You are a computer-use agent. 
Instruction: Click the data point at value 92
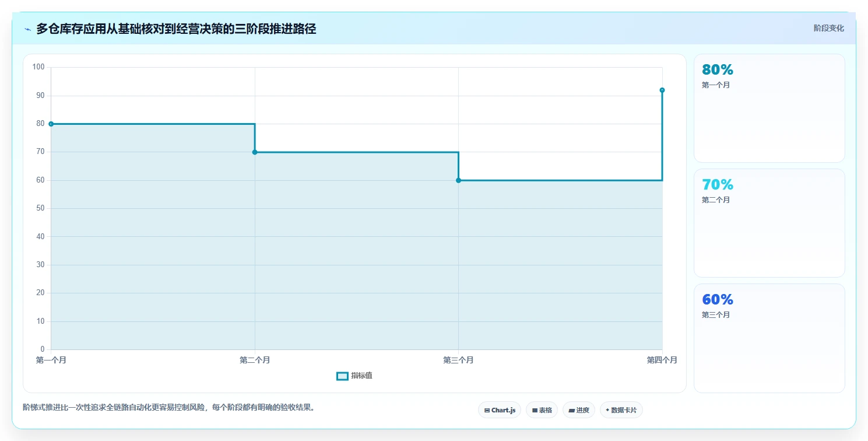662,90
